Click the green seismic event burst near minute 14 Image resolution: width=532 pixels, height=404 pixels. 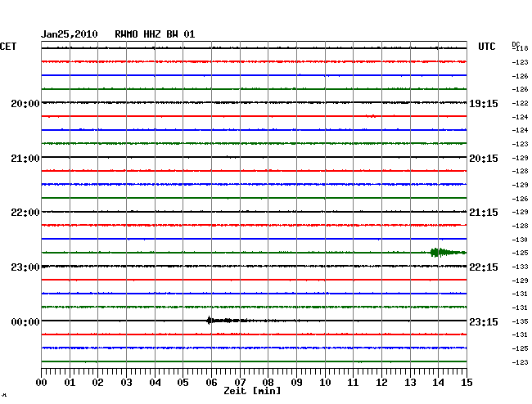[447, 253]
